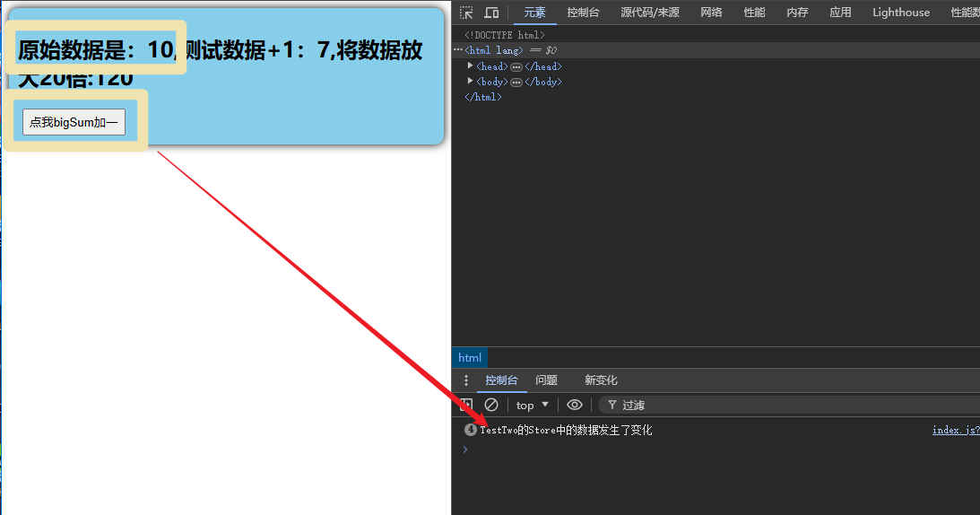
Task: Click the 点我bigSum加一 button
Action: click(74, 122)
